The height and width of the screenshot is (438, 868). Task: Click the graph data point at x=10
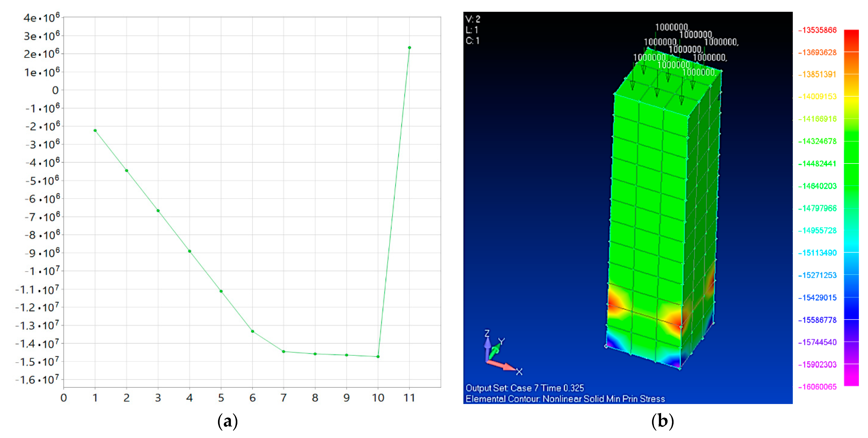(x=378, y=356)
